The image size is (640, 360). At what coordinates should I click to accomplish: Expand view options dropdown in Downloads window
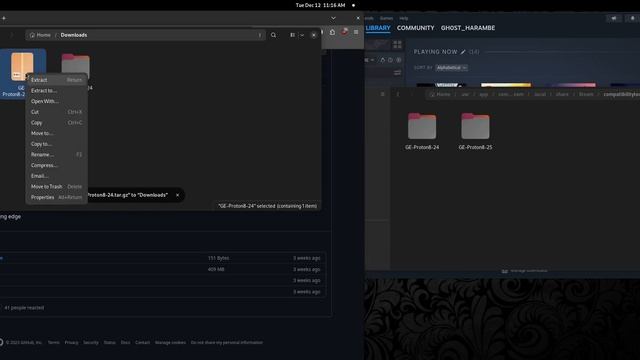[302, 35]
